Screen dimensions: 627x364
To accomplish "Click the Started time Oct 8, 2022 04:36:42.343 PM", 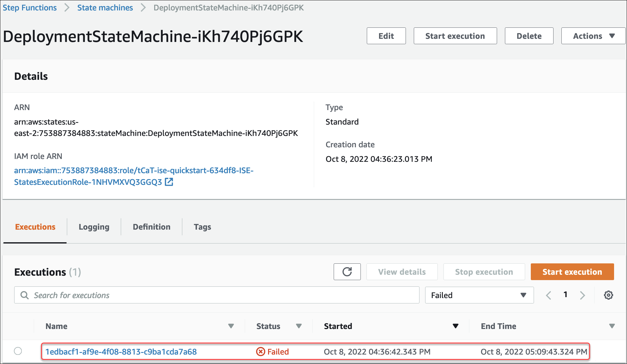I will 377,351.
